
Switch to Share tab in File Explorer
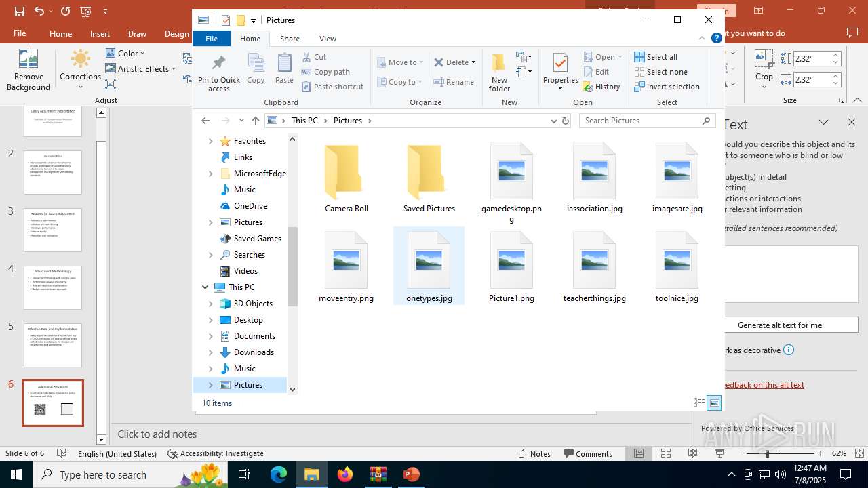click(290, 39)
